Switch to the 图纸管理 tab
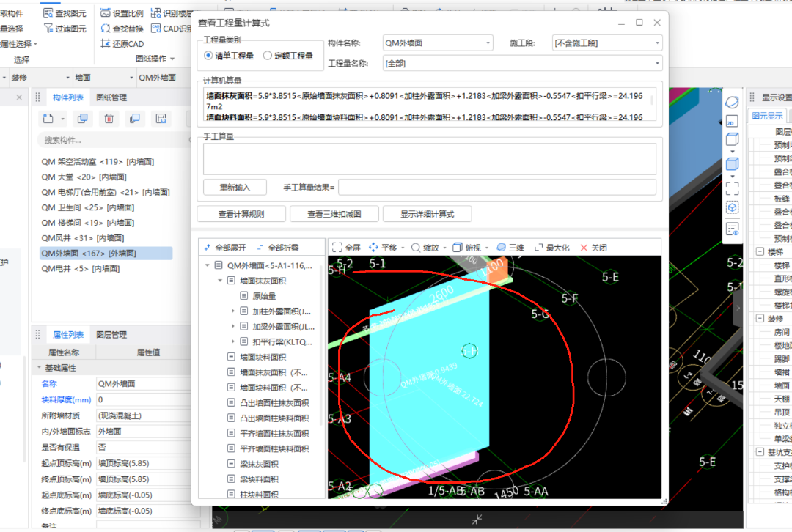The width and height of the screenshot is (792, 532). 111,97
